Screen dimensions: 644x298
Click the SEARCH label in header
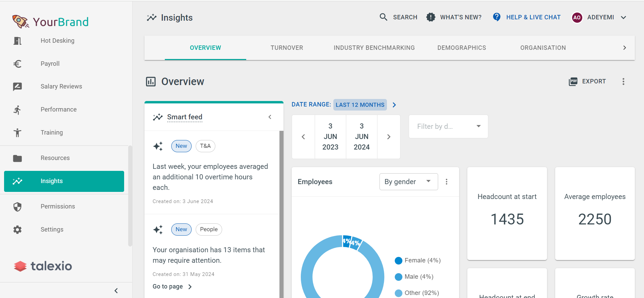(405, 17)
